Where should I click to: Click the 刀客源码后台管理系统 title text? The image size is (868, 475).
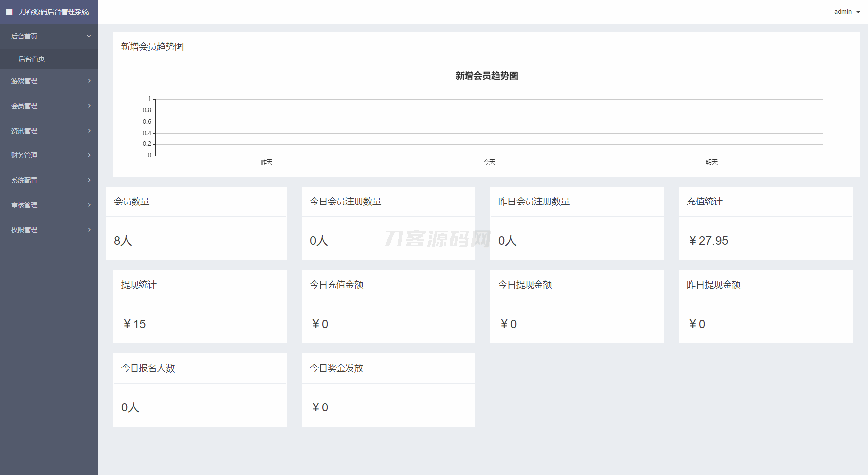tap(54, 12)
